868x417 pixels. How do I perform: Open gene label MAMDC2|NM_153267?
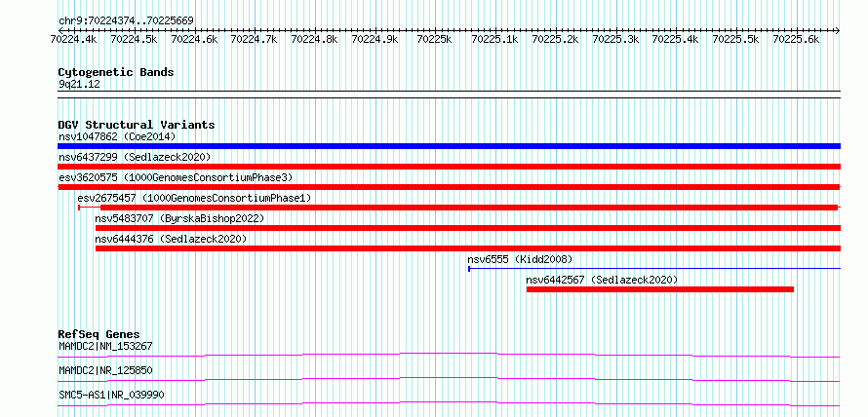click(105, 346)
